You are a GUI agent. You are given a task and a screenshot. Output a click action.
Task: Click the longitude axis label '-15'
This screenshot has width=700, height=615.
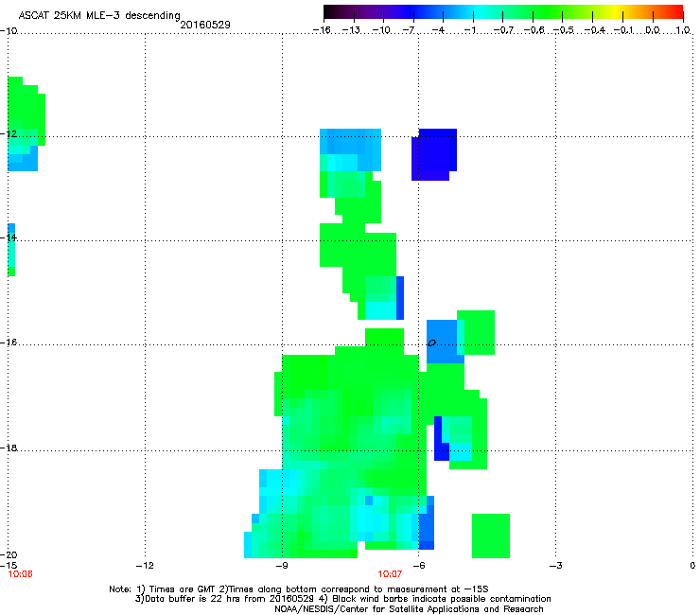pos(9,566)
